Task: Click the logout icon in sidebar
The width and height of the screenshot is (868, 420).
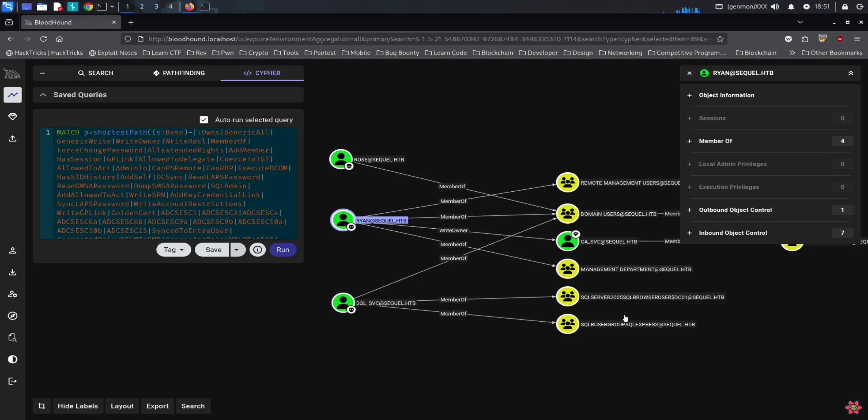Action: coord(13,381)
